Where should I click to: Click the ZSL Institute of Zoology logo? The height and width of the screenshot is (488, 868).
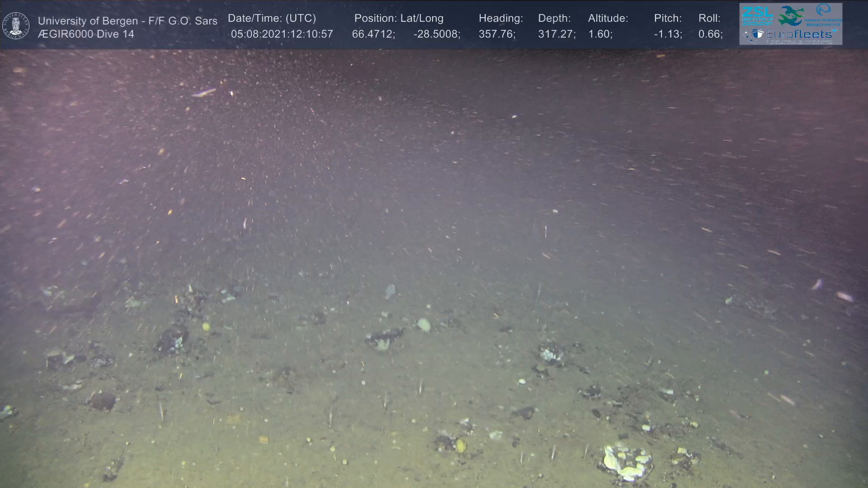[x=757, y=16]
